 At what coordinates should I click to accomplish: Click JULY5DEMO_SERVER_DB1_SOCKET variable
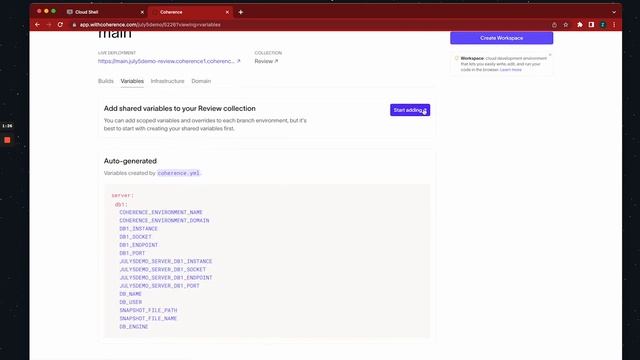pyautogui.click(x=162, y=269)
